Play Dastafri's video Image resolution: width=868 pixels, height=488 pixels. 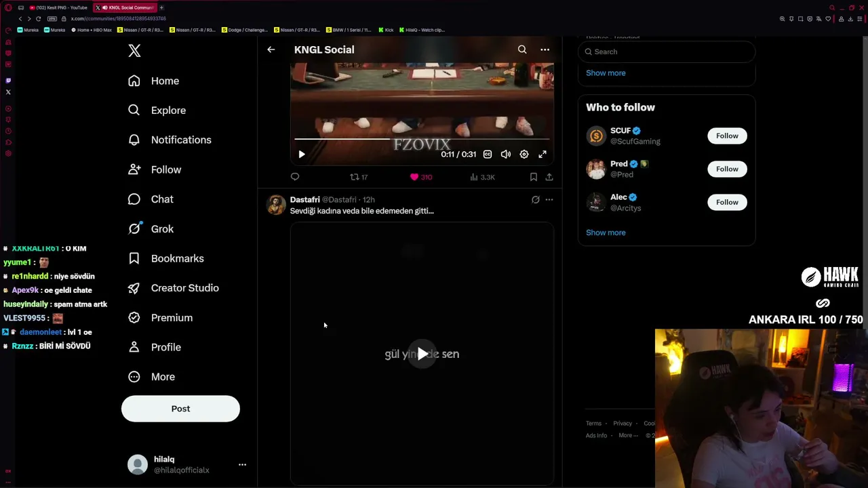[422, 354]
